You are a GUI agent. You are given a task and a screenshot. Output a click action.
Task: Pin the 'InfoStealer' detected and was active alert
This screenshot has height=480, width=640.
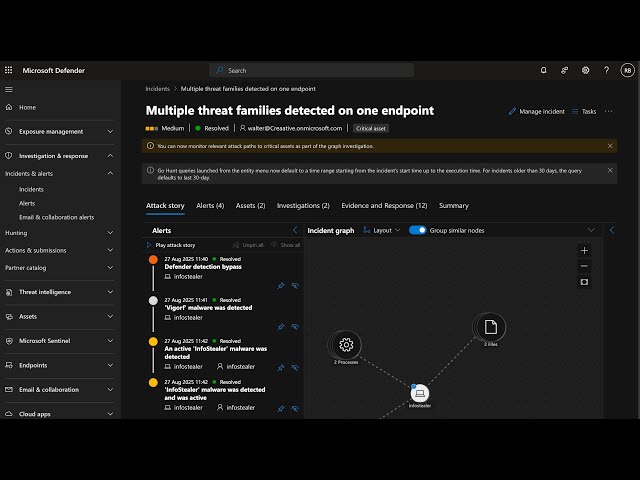pos(281,409)
